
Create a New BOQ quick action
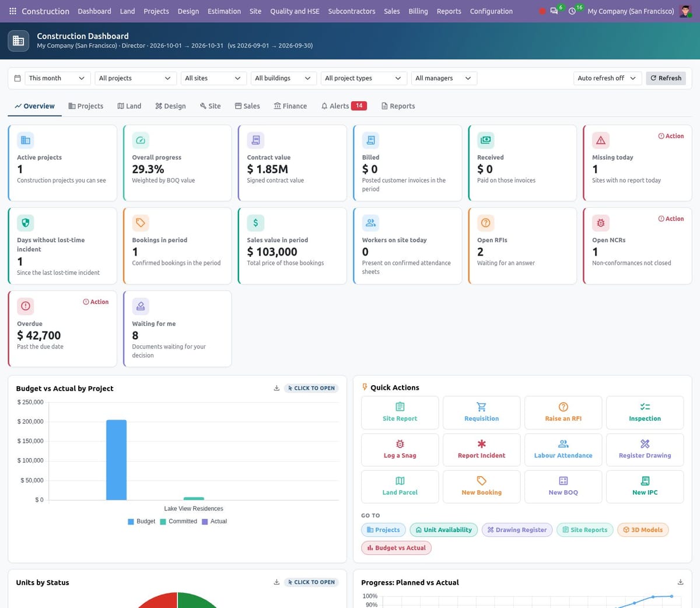[563, 487]
